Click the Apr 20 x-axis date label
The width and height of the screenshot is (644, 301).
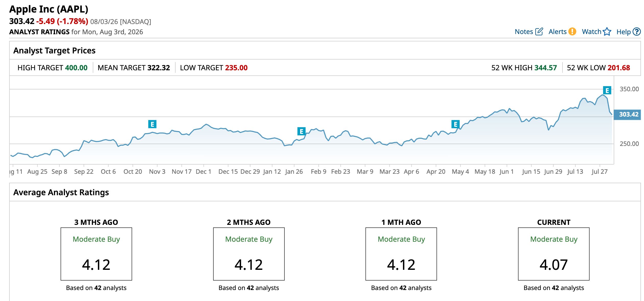tap(436, 172)
